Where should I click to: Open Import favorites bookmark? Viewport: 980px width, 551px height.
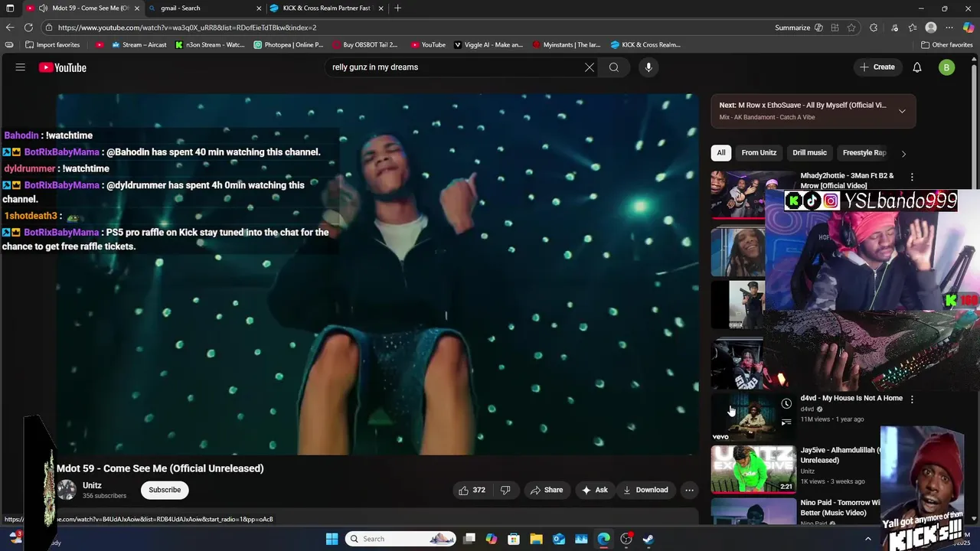coord(53,44)
